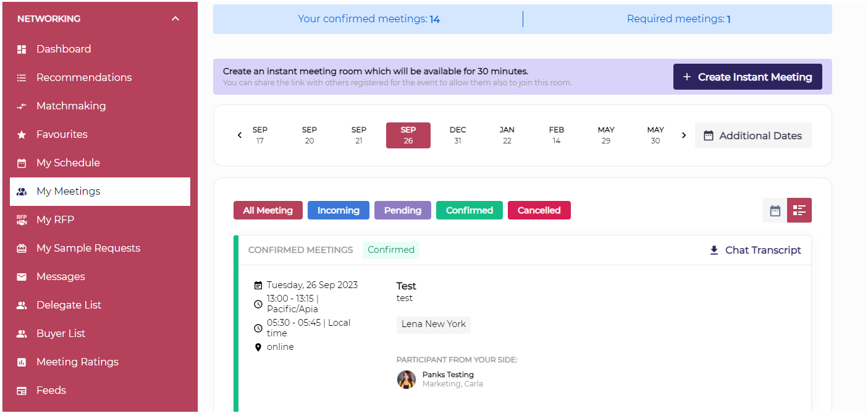The image size is (868, 413).
Task: Open the Dashboard grid icon
Action: (x=22, y=49)
